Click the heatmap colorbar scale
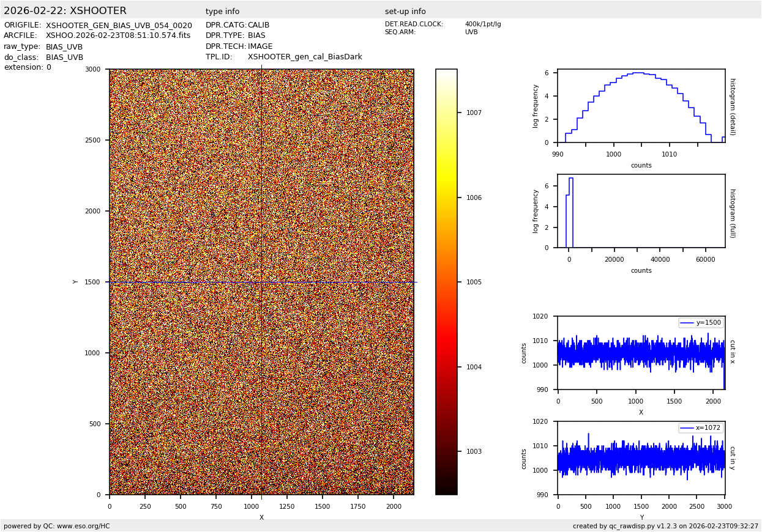This screenshot has width=762, height=532. [446, 281]
